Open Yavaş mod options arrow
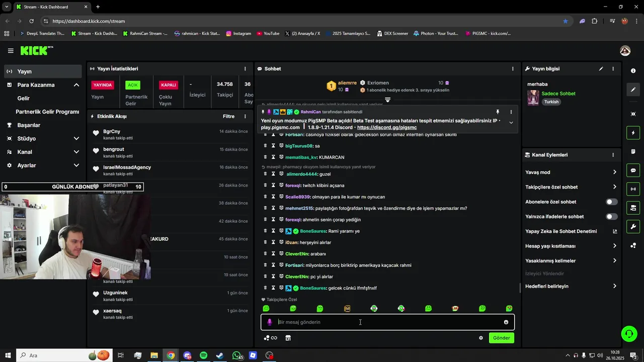Screen dimensions: 644x362 click(614, 172)
